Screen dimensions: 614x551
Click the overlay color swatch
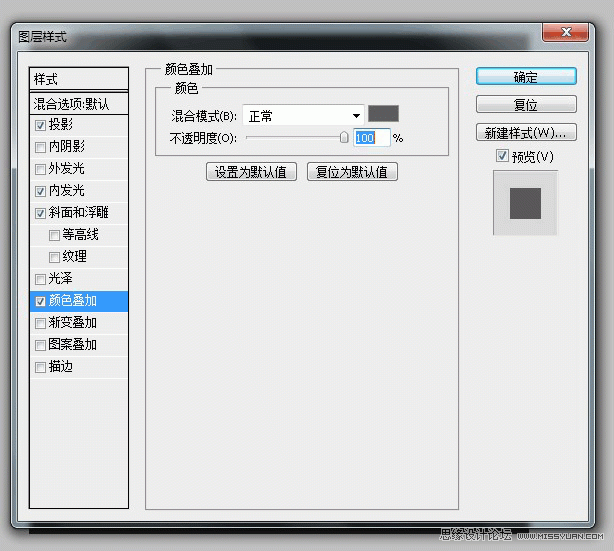coord(383,114)
